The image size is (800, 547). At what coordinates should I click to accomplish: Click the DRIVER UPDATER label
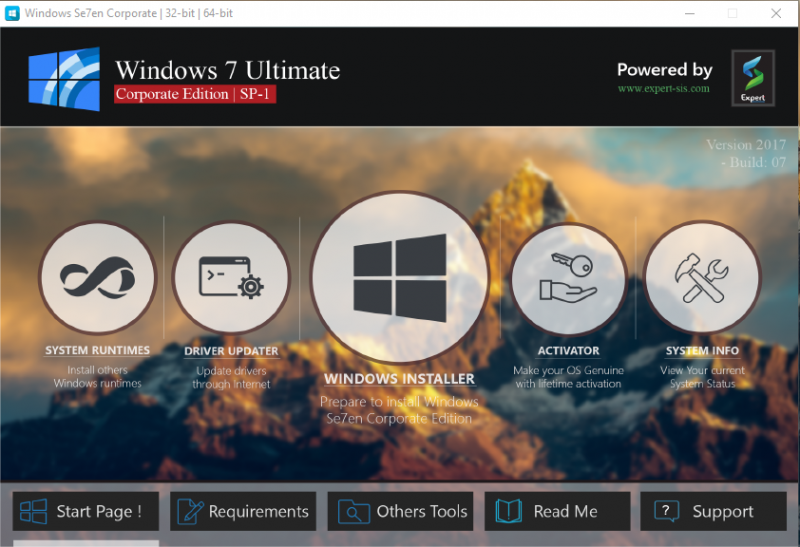231,351
